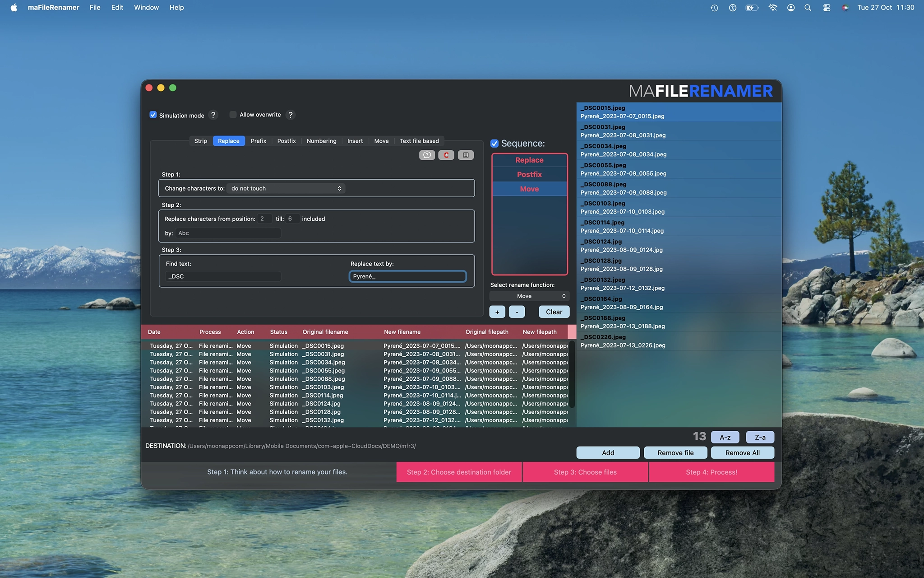Select Postfix in the Sequence list
Screen dimensions: 924x578
coord(529,174)
